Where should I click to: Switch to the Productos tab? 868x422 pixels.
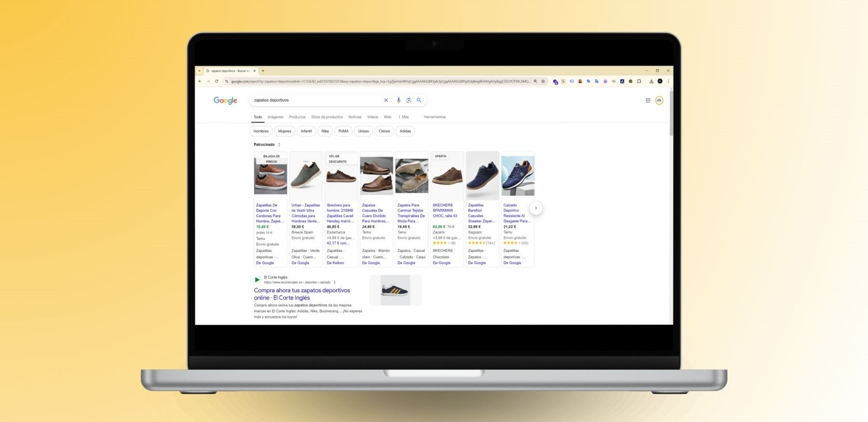(x=297, y=117)
